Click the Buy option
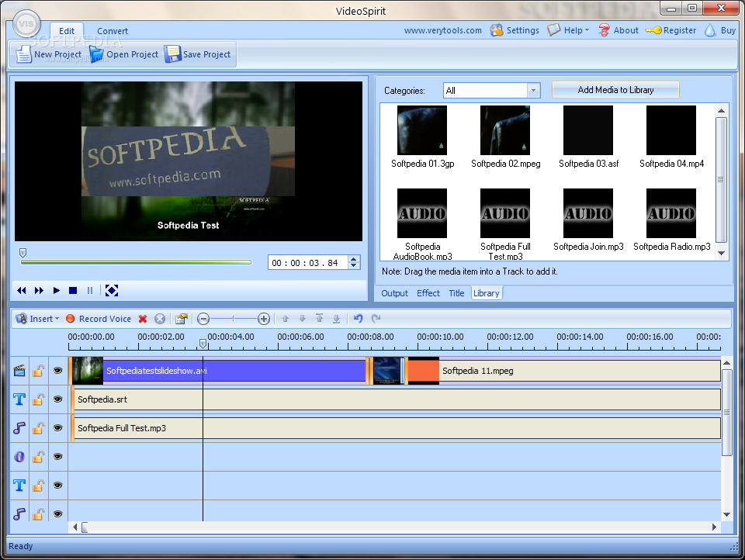 click(x=720, y=30)
